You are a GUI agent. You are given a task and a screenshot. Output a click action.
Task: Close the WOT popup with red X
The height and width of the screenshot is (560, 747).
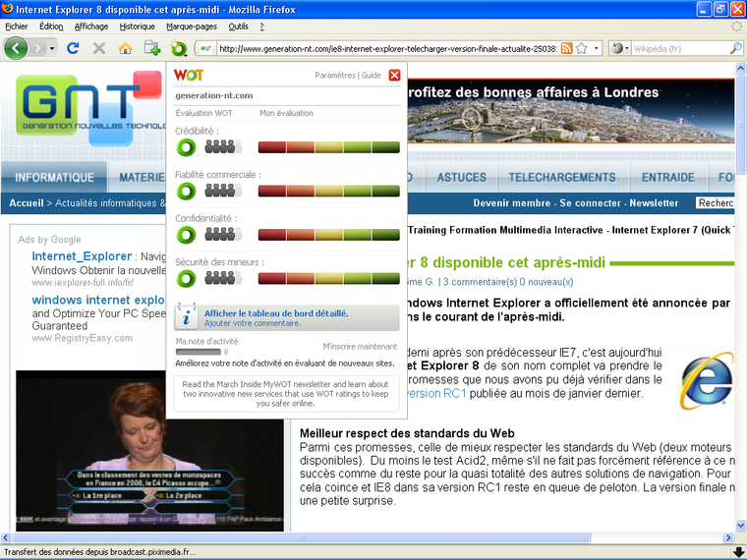point(394,76)
